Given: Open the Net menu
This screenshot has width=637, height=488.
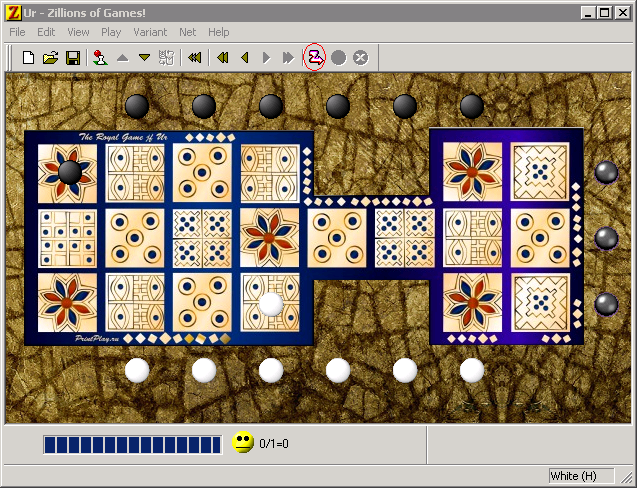Looking at the screenshot, I should [x=187, y=32].
